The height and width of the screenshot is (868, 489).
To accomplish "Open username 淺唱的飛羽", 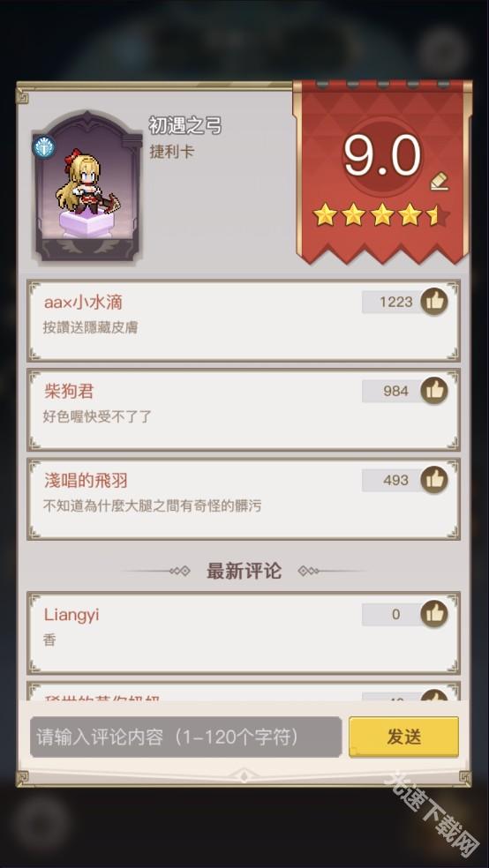I will [86, 481].
